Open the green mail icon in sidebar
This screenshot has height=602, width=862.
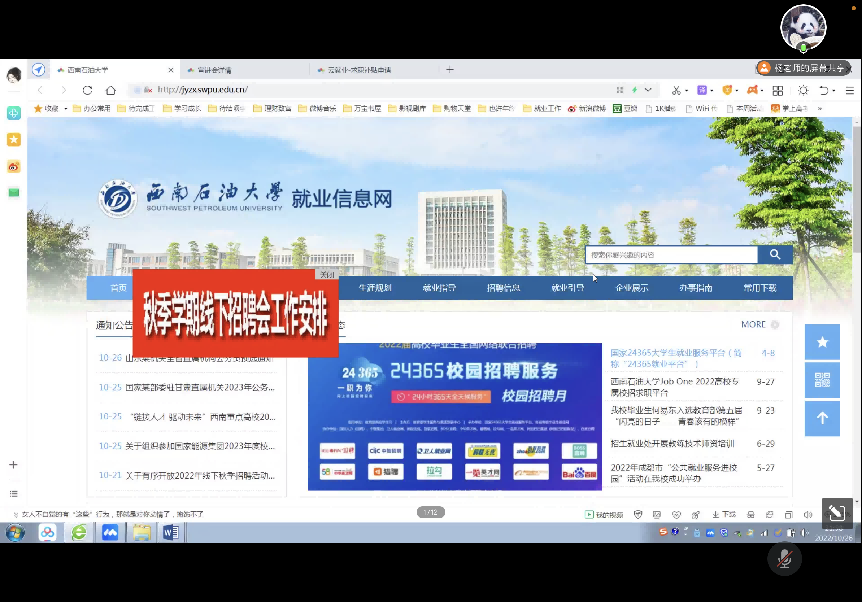click(14, 192)
